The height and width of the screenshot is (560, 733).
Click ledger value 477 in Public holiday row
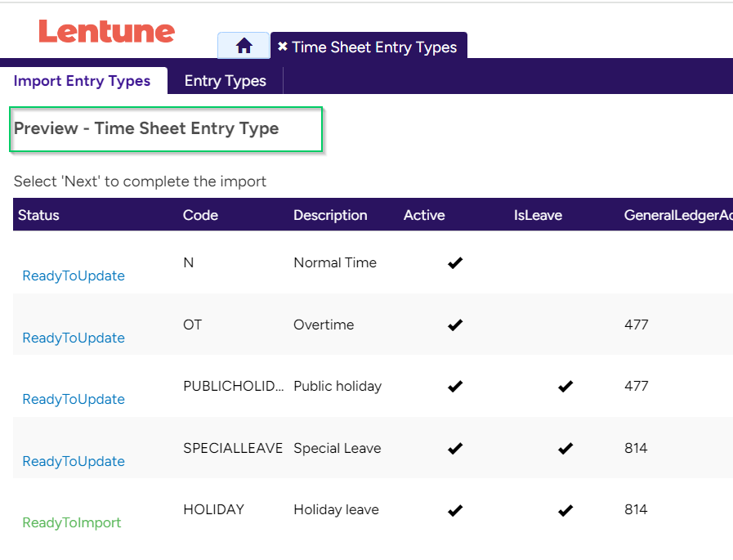click(637, 386)
